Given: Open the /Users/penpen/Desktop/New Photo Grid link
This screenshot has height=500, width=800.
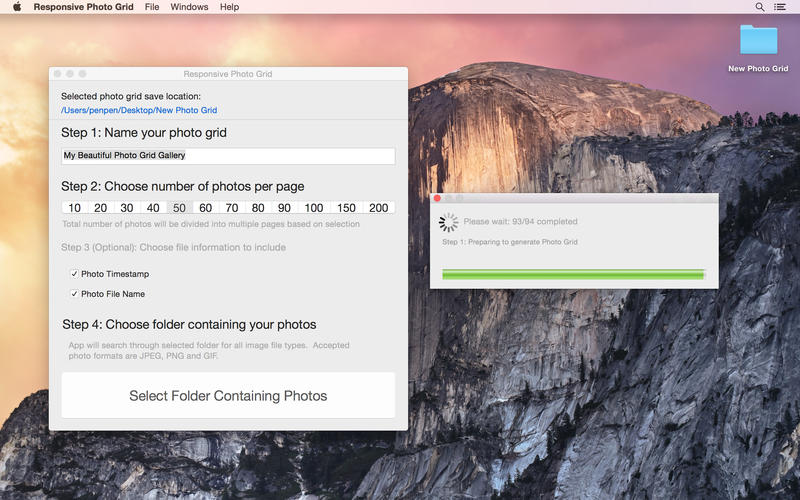Looking at the screenshot, I should pyautogui.click(x=139, y=110).
